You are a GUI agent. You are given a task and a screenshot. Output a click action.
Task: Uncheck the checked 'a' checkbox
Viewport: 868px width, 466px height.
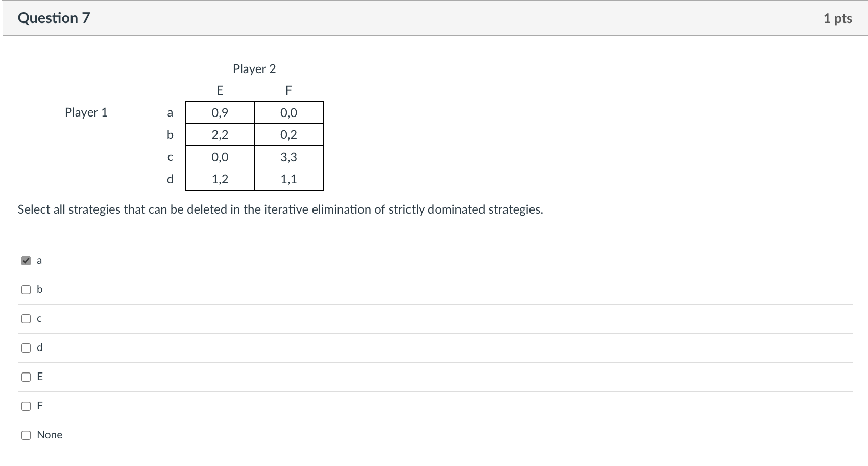click(26, 261)
